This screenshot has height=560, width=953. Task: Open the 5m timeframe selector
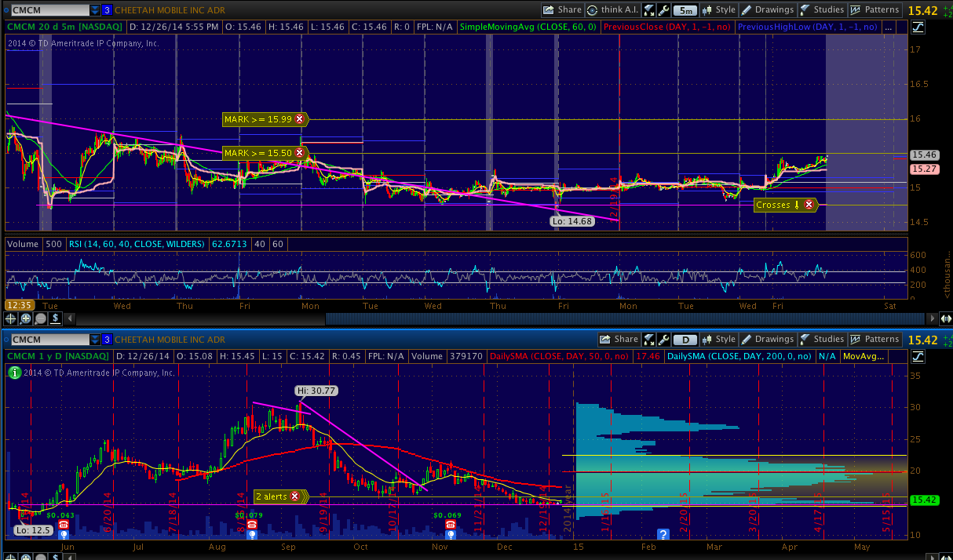tap(685, 10)
